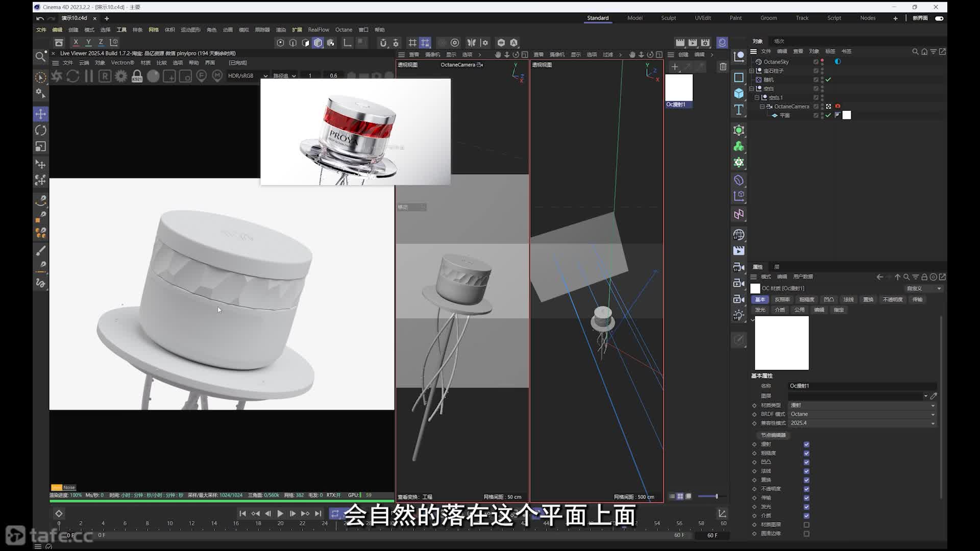Click the text spline T icon

coord(739,110)
